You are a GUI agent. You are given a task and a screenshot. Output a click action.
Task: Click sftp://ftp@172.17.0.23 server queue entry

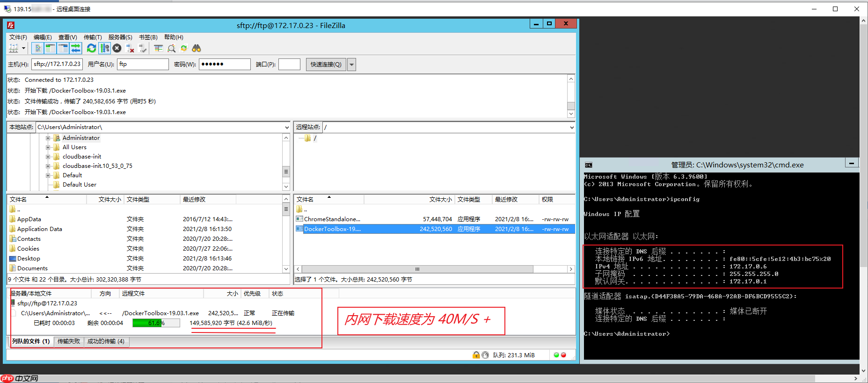tap(47, 304)
